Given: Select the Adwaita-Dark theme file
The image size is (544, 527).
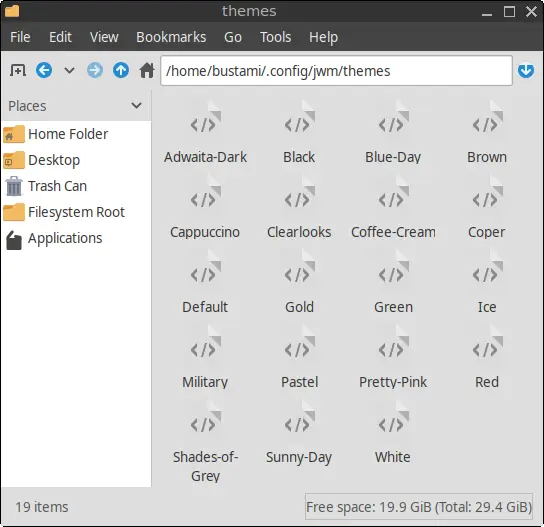Looking at the screenshot, I should [x=205, y=133].
